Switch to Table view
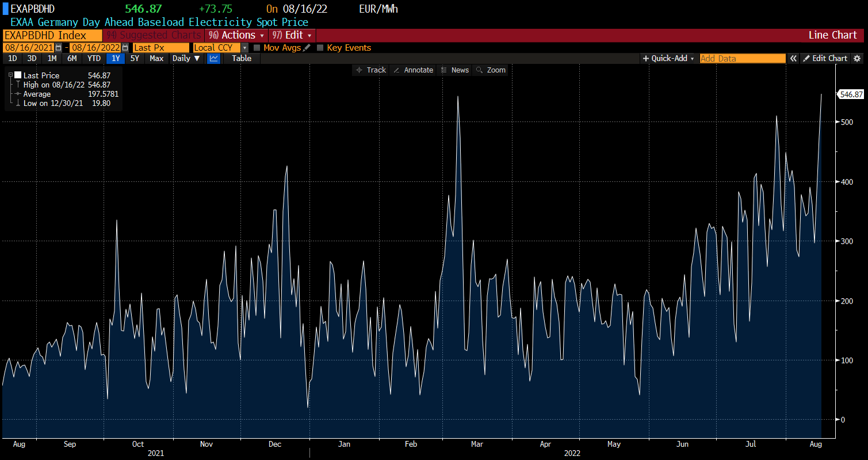 coord(242,58)
